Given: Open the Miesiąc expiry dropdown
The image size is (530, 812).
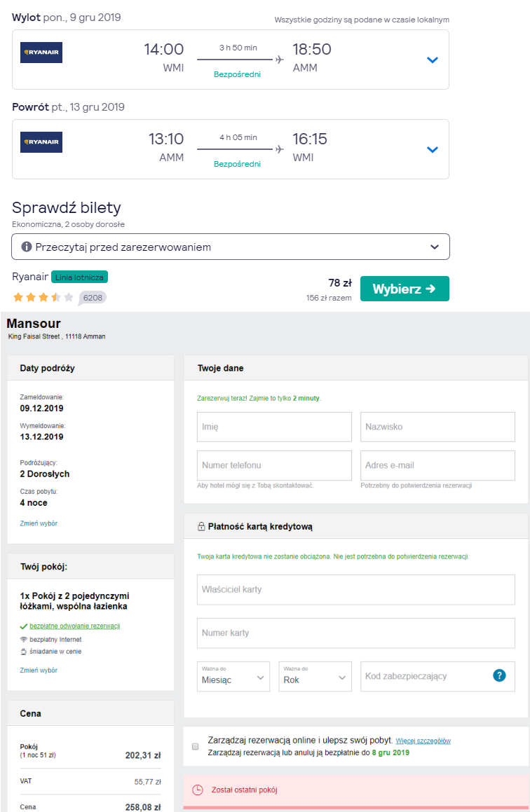Looking at the screenshot, I should 233,676.
